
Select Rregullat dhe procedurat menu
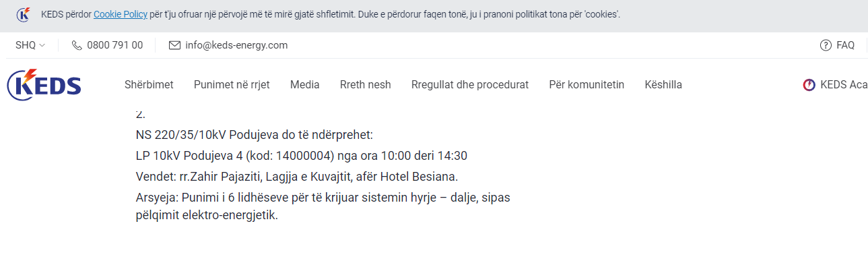click(470, 85)
